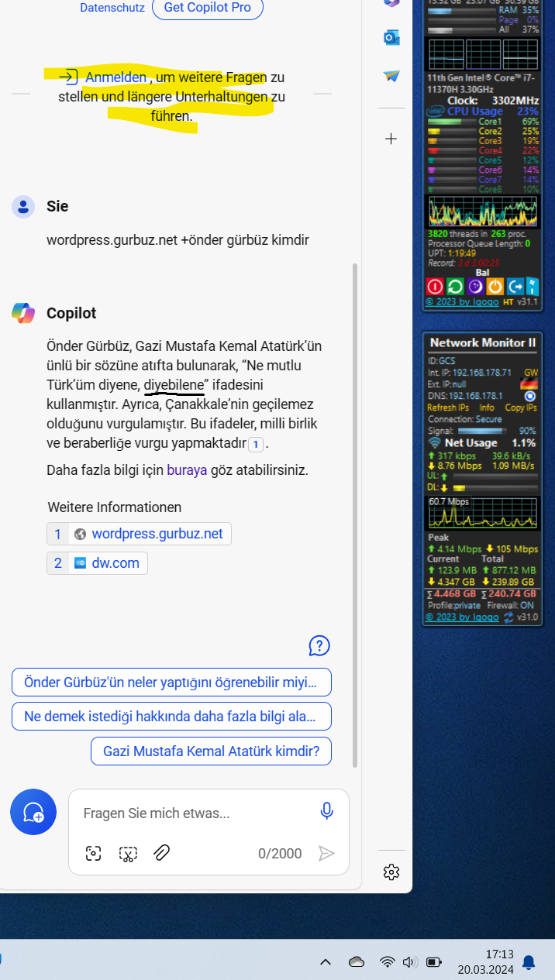Click the Intel logo in CPU gadget

coord(435,112)
